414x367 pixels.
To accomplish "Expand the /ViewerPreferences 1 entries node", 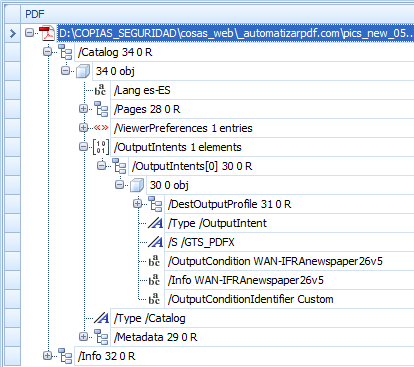I will [x=83, y=128].
